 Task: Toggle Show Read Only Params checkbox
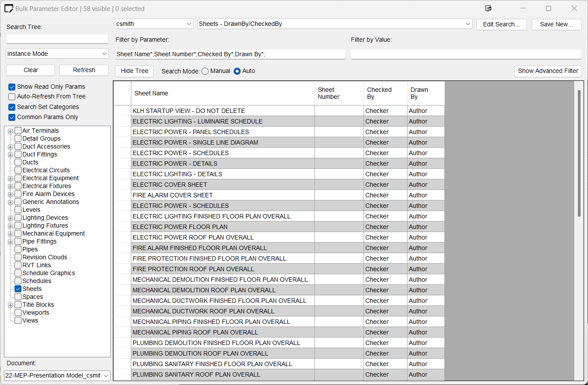click(12, 87)
